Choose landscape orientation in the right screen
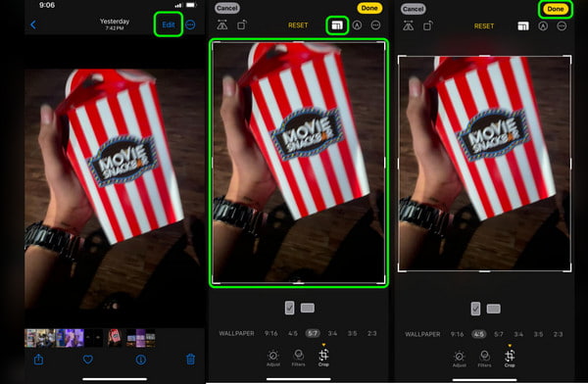The width and height of the screenshot is (588, 384). pyautogui.click(x=494, y=309)
